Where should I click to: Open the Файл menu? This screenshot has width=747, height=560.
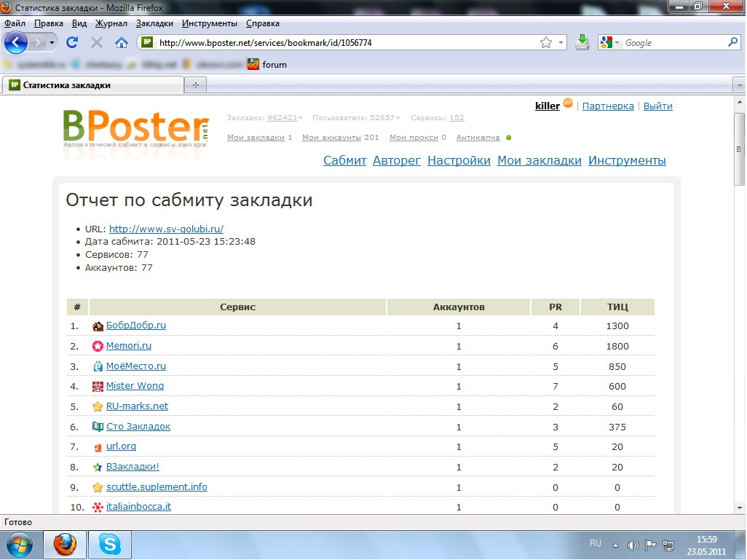(x=15, y=23)
